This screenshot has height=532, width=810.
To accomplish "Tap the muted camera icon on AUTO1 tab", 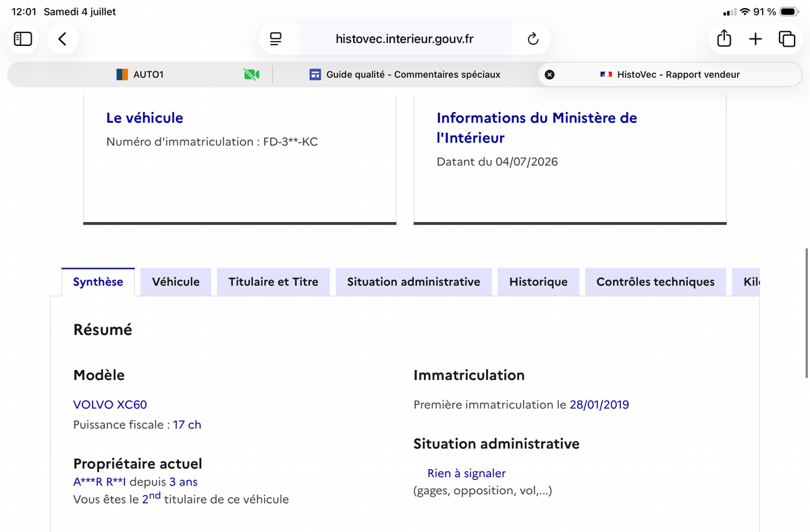I will [x=251, y=74].
